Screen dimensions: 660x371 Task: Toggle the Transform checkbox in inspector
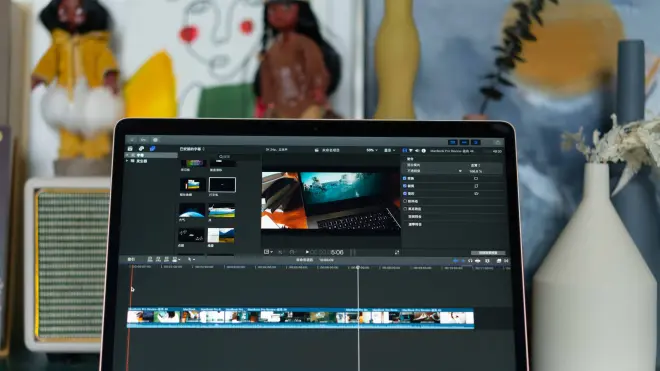click(405, 178)
